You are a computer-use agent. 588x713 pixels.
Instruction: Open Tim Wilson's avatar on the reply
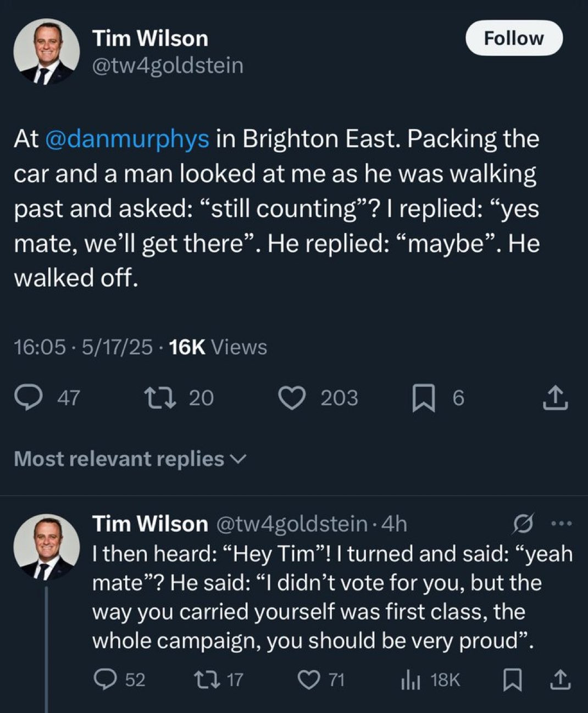[x=47, y=548]
